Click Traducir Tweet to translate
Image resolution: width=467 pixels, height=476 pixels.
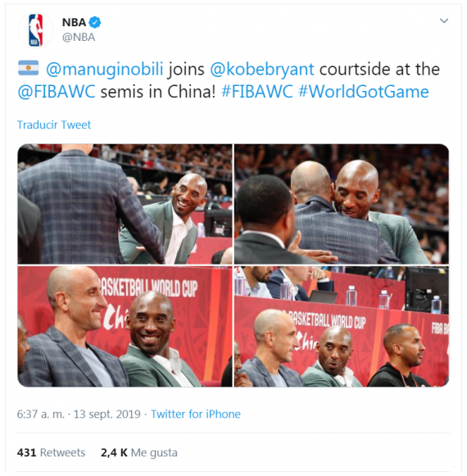pyautogui.click(x=54, y=125)
